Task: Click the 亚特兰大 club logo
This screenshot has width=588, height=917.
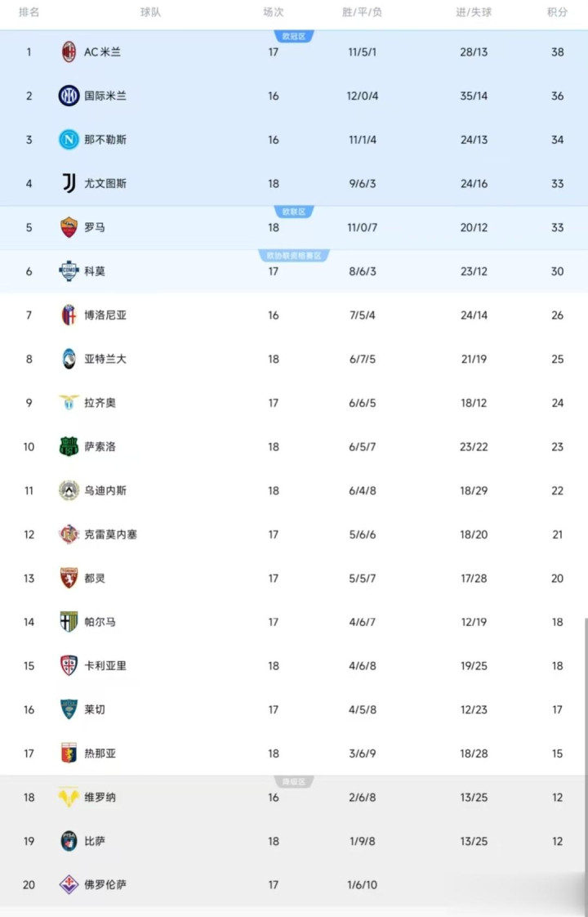Action: pyautogui.click(x=69, y=359)
